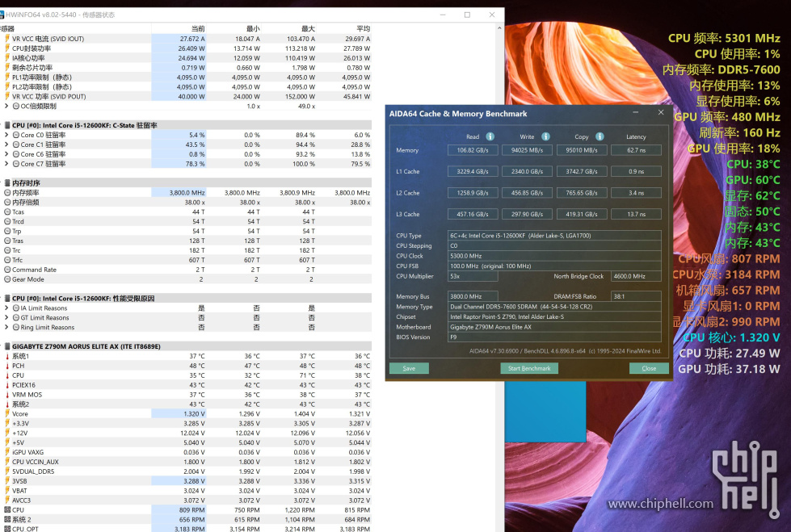Click Copy info icon in AIDA64
791x532 pixels.
coord(600,136)
